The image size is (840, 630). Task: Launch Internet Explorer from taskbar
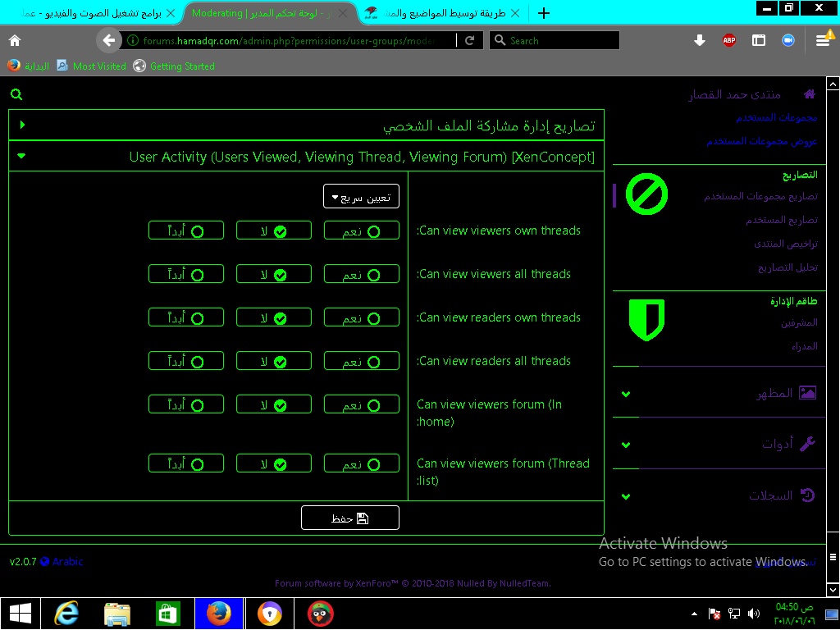click(x=66, y=613)
